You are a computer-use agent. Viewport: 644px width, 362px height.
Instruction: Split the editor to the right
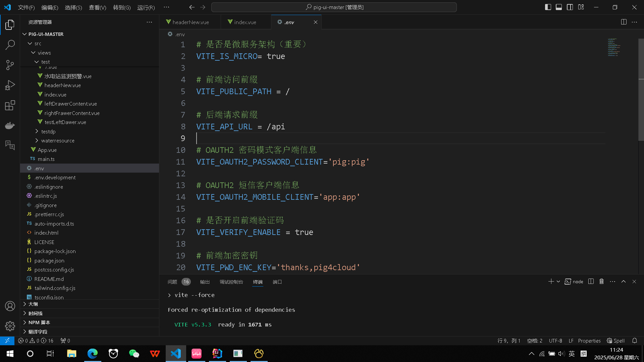624,22
